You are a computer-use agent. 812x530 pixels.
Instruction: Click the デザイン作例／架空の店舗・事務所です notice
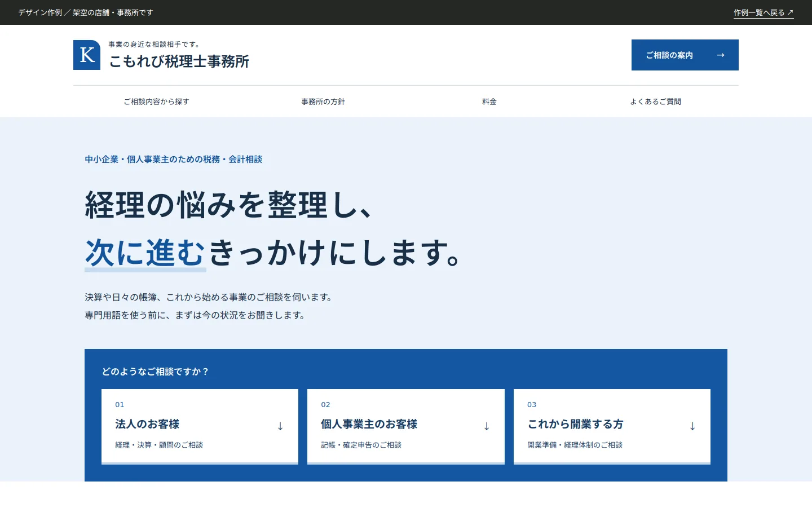(86, 12)
